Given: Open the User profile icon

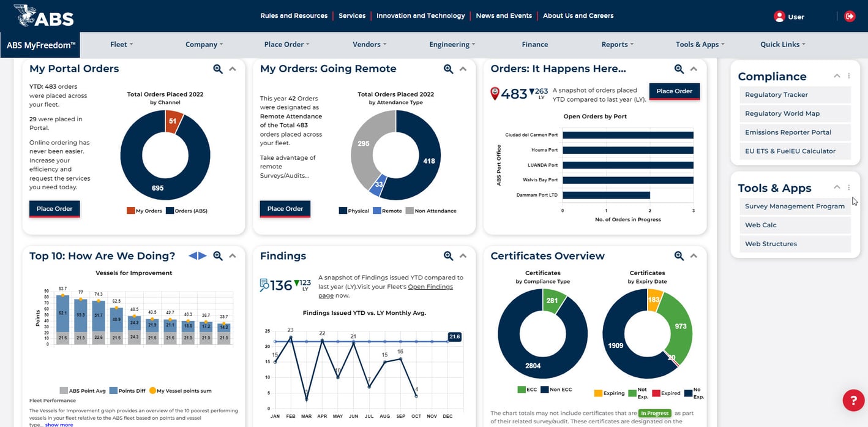Looking at the screenshot, I should click(779, 17).
